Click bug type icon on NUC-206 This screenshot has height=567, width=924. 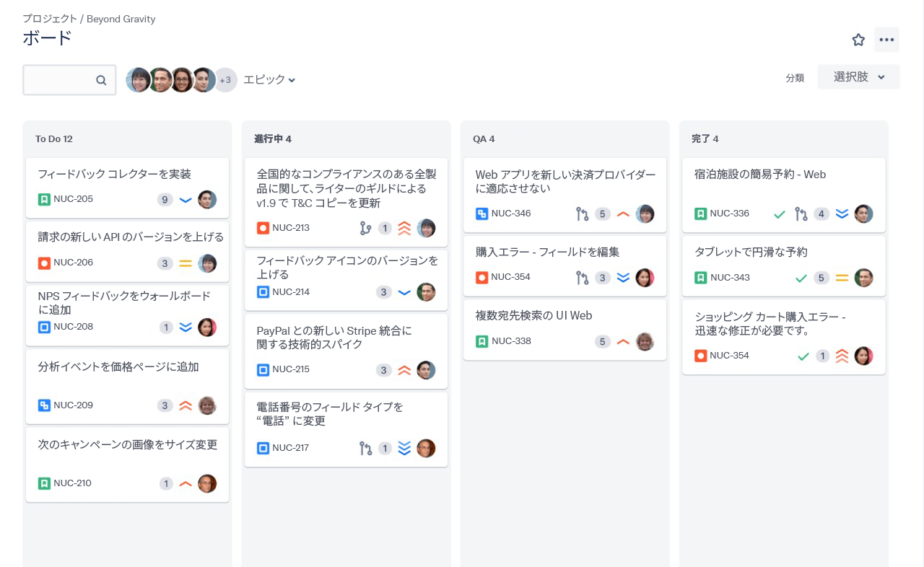[44, 263]
